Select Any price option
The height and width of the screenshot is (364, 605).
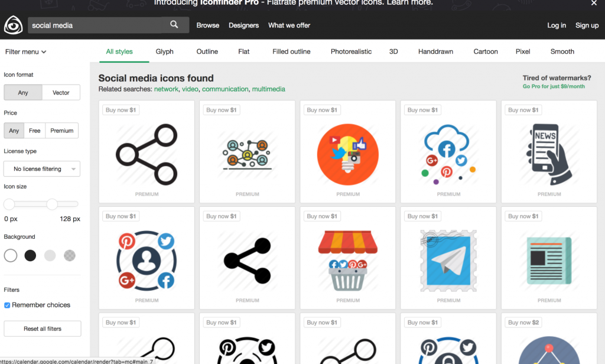(x=14, y=131)
